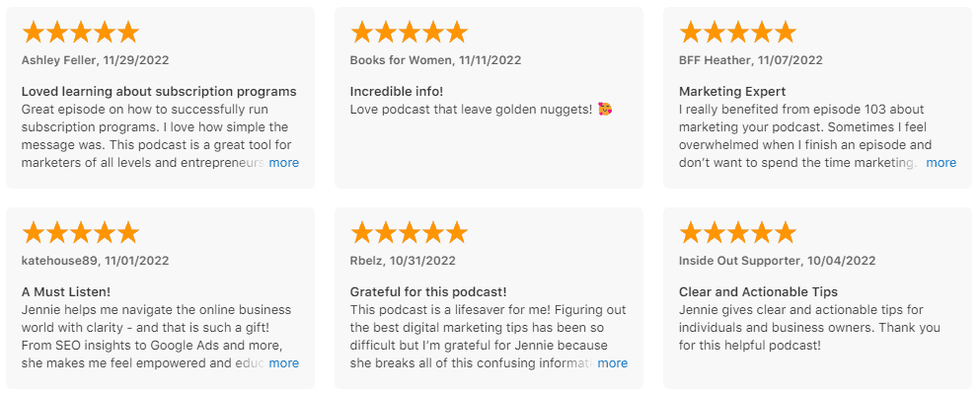Click the 'Marketing Expert' review heading
The height and width of the screenshot is (397, 980).
coord(732,91)
